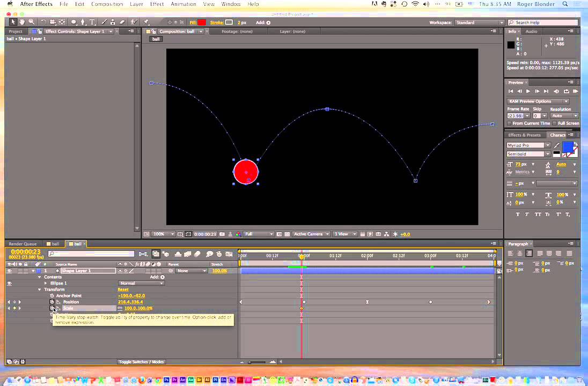The image size is (588, 386).
Task: Select the Type text tool
Action: [x=92, y=22]
